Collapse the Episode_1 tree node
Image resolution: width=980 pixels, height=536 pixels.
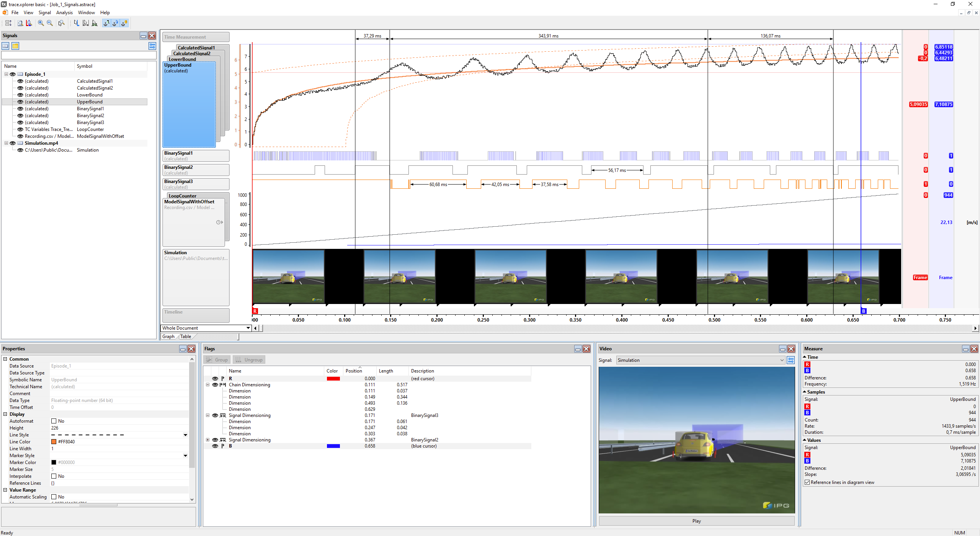coord(6,74)
